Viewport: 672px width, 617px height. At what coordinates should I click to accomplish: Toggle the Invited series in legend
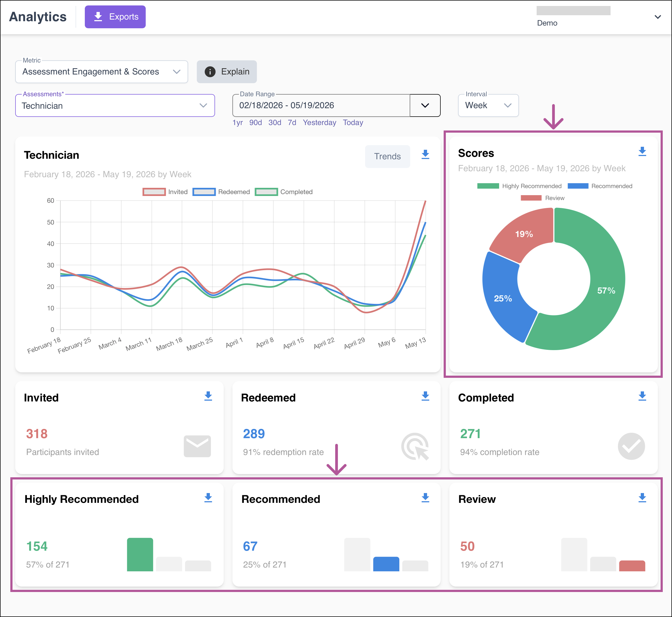[x=165, y=192]
